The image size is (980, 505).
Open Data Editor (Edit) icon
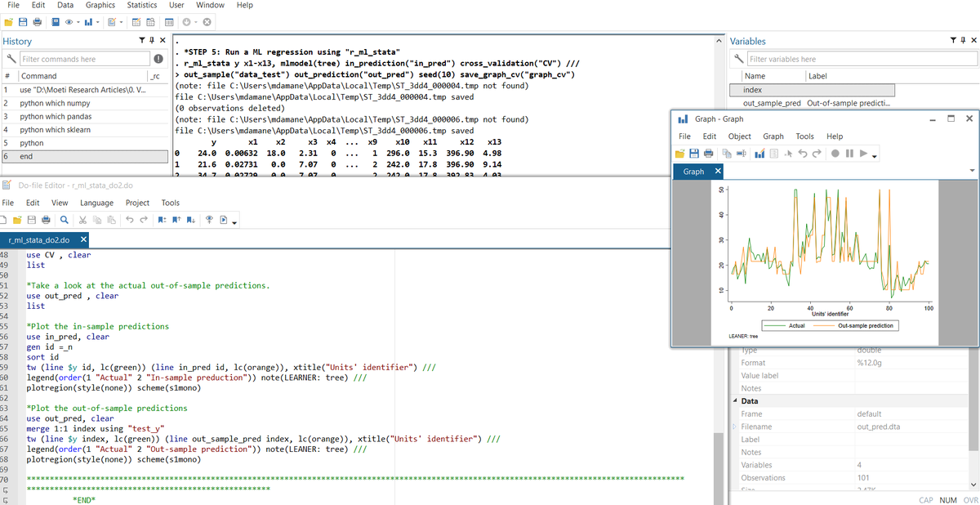(x=136, y=21)
